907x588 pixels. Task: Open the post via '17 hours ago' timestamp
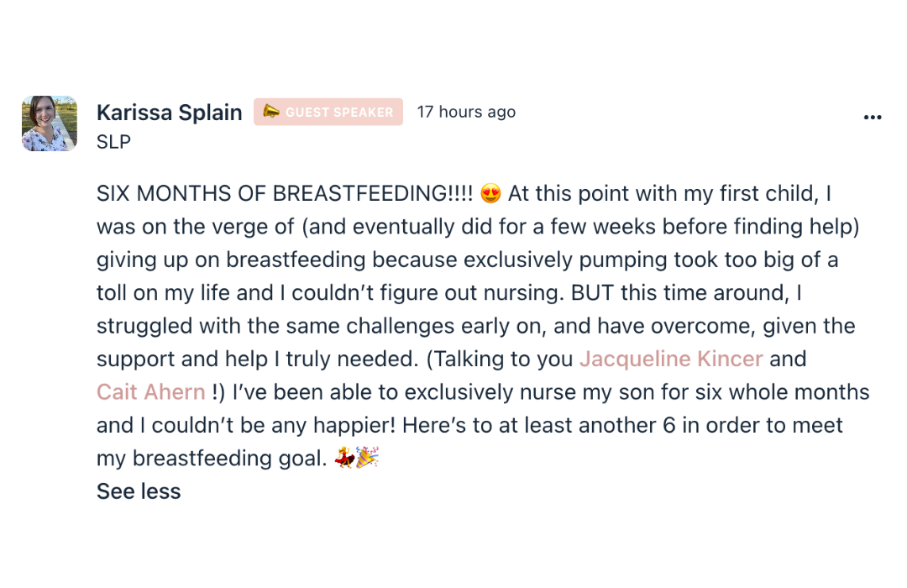coord(466,113)
